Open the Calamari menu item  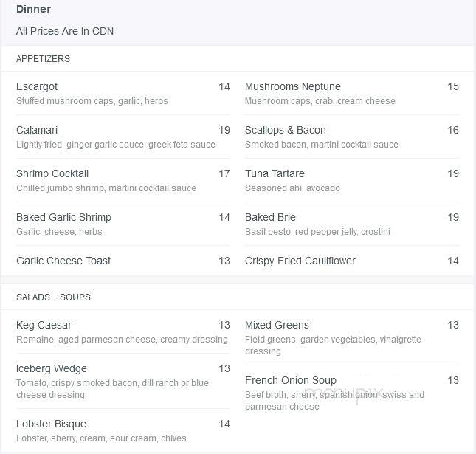[x=123, y=137]
